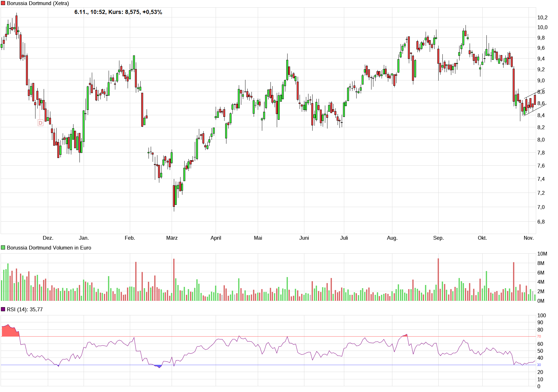
Task: Select the 'Feb.' month label
Action: coord(130,238)
